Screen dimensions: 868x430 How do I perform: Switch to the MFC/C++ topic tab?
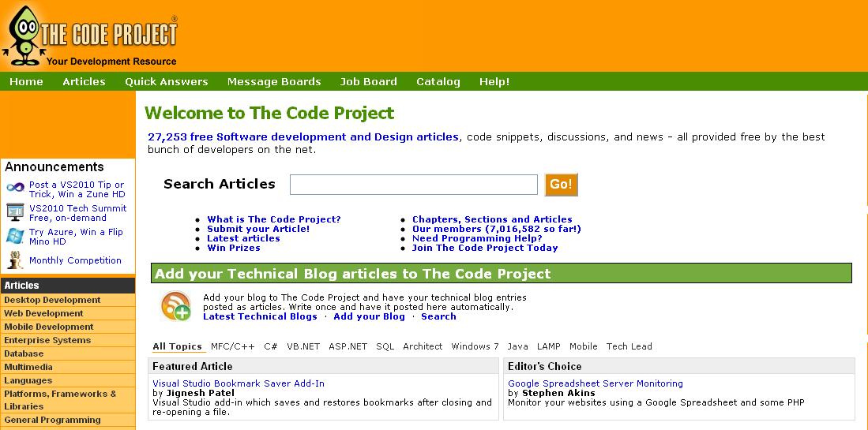click(233, 346)
